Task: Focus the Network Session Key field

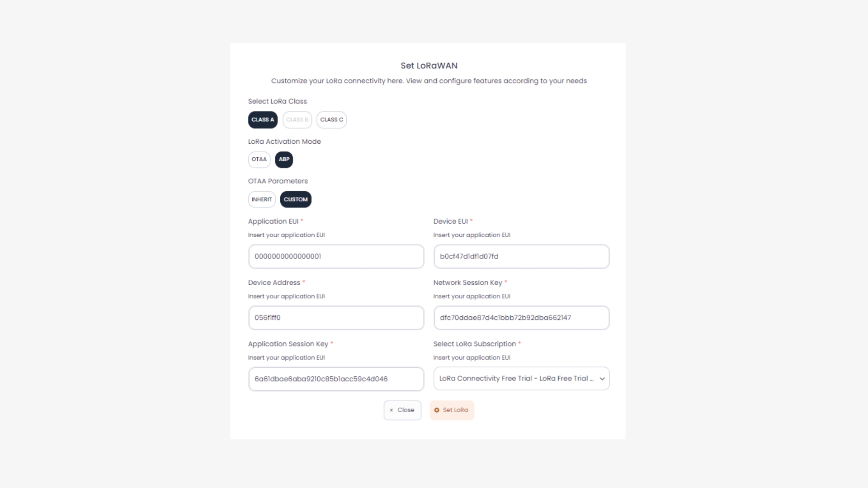Action: coord(521,318)
